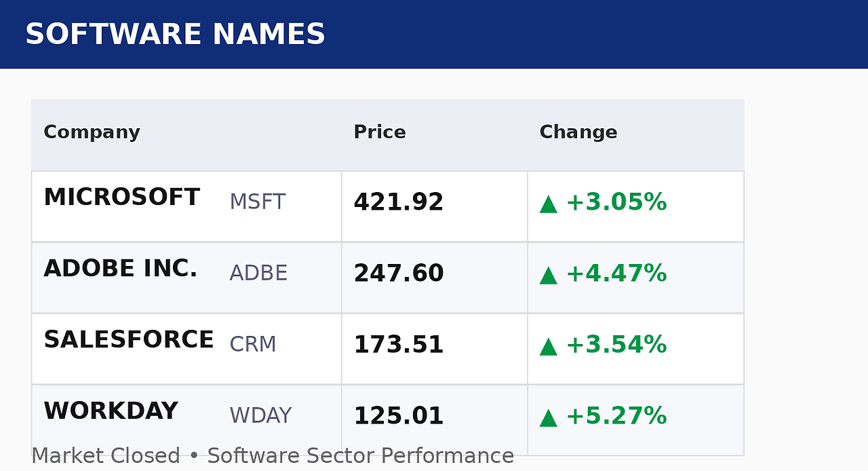Sort by the Company column header

[x=92, y=132]
